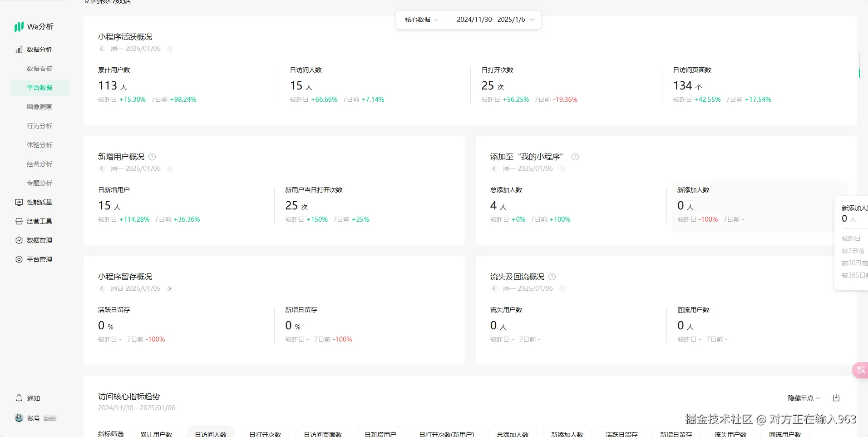
Task: Open 行为分析 in the sidebar
Action: coord(40,126)
